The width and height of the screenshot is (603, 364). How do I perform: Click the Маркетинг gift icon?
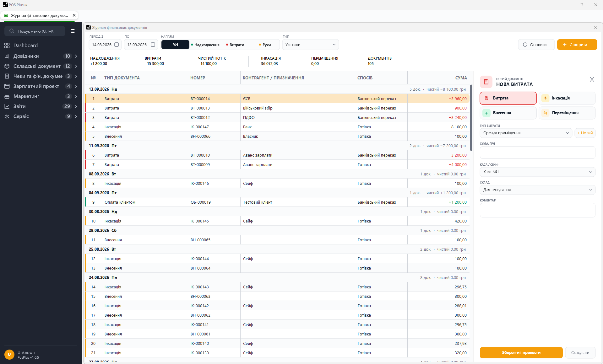pos(7,96)
